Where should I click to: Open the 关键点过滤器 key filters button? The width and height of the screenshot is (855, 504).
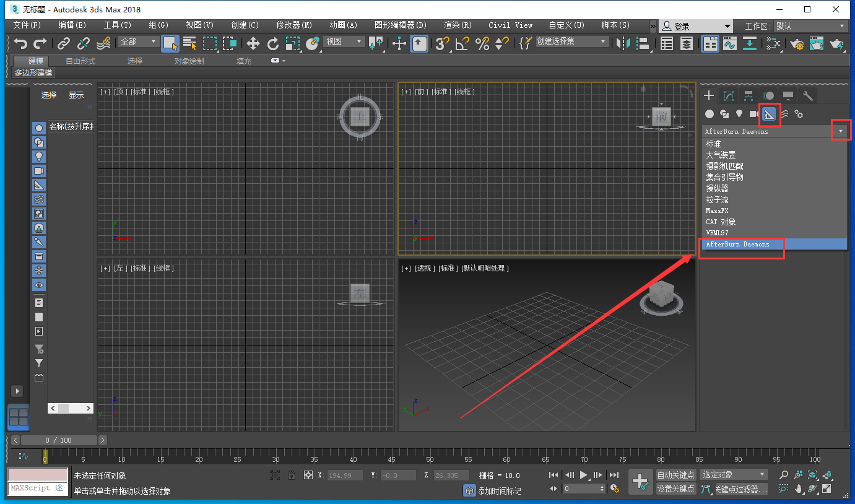point(742,489)
